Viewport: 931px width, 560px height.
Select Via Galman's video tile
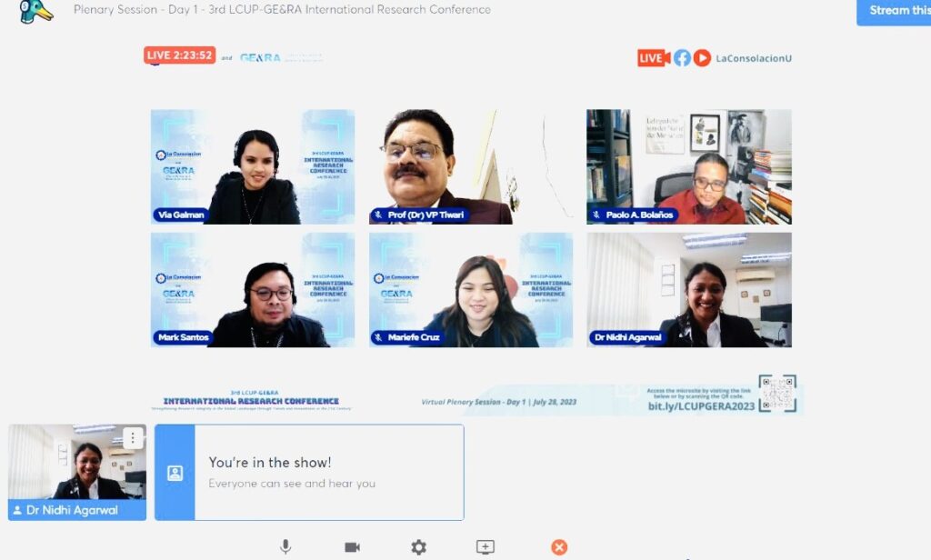click(x=253, y=166)
